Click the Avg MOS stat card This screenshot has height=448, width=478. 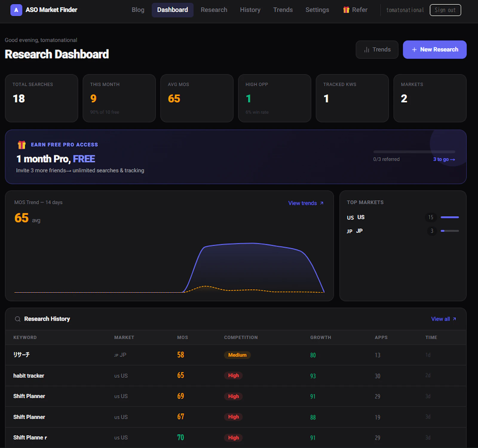[197, 98]
